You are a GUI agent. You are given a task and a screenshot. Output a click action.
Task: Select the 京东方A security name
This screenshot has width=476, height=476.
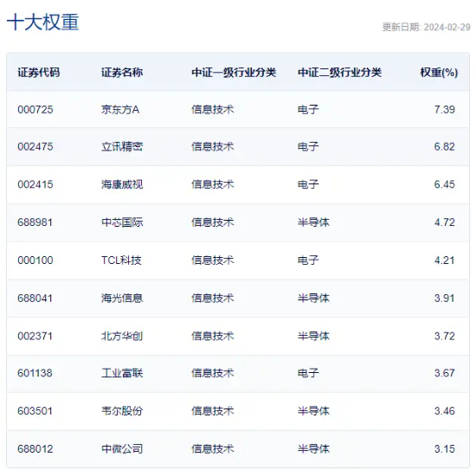click(x=120, y=110)
